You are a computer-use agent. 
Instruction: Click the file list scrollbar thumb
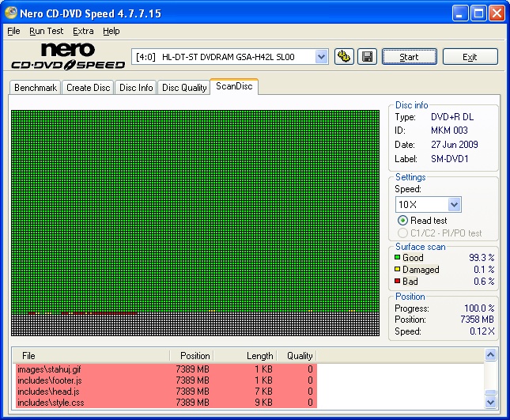[x=490, y=392]
